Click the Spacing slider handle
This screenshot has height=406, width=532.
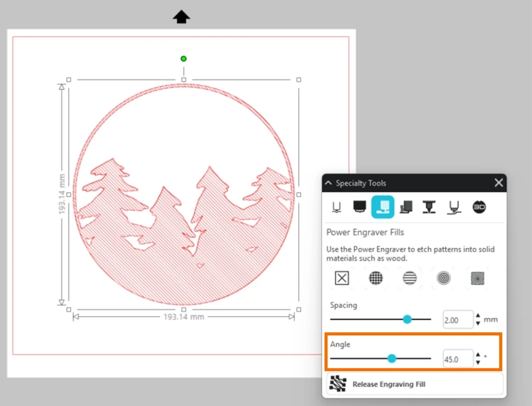pos(407,319)
